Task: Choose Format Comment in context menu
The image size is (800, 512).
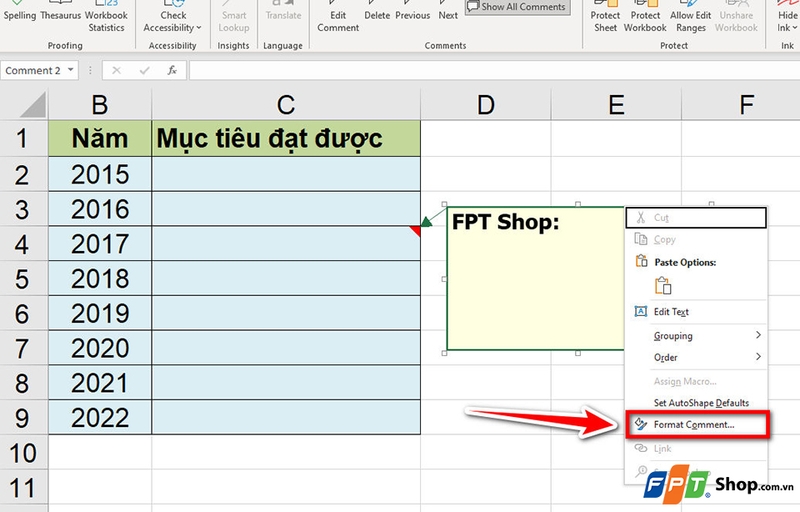Action: [x=697, y=424]
